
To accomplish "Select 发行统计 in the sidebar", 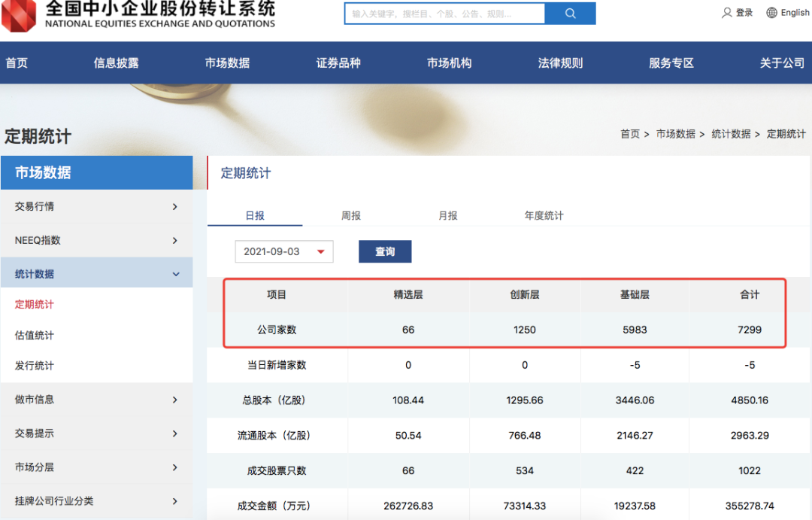I will pos(35,366).
